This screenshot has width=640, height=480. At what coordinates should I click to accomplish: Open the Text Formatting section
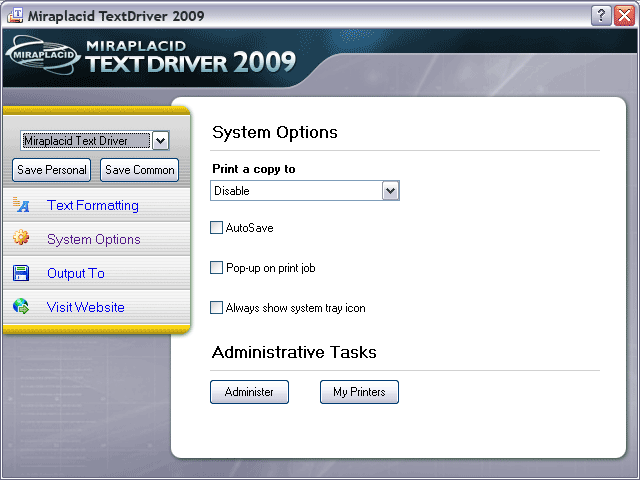[x=93, y=205]
